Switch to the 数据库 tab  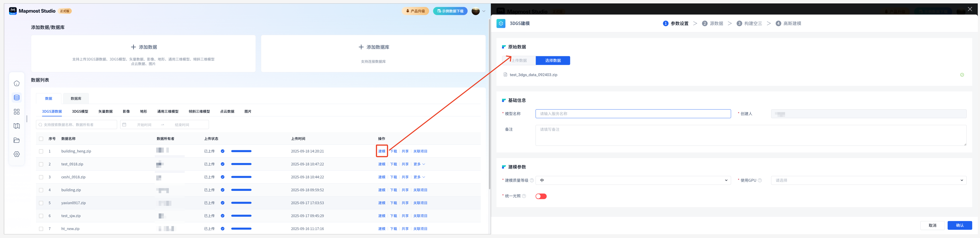(x=76, y=98)
